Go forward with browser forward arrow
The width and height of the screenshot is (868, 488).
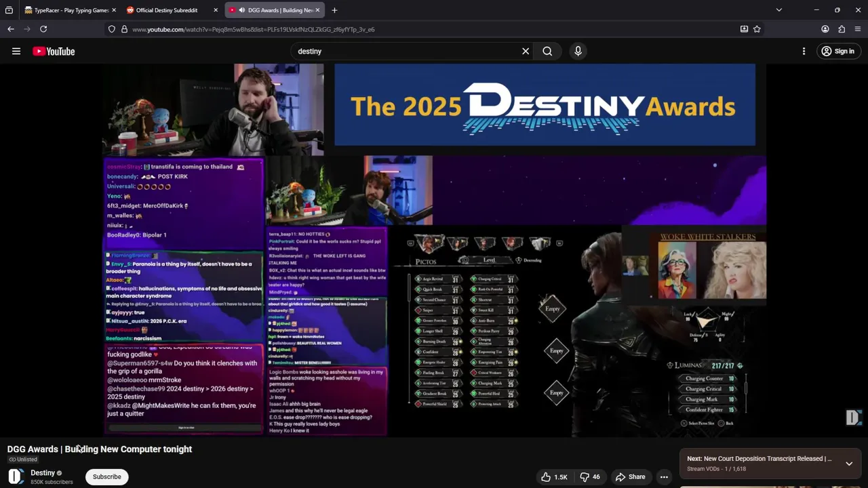(27, 29)
